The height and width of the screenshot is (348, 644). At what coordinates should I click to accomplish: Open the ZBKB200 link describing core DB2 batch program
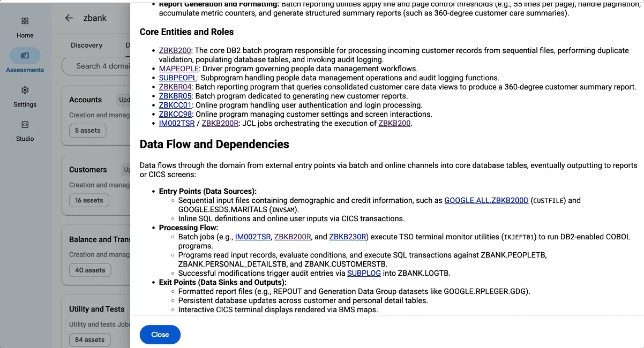(x=175, y=50)
